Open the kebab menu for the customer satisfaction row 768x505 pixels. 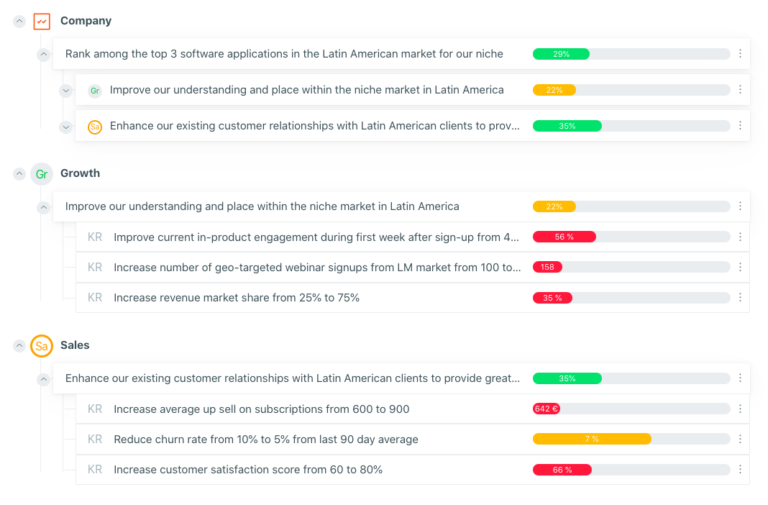tap(740, 470)
